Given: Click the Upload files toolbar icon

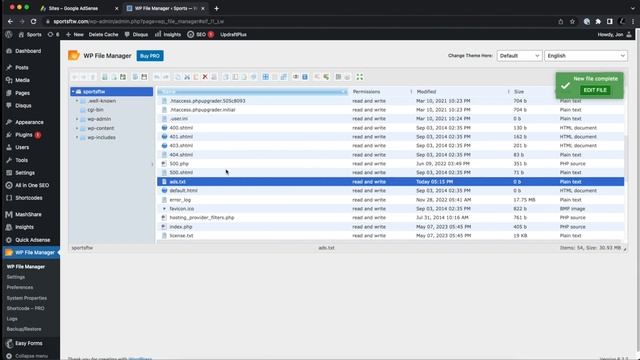Looking at the screenshot, I should point(123,77).
